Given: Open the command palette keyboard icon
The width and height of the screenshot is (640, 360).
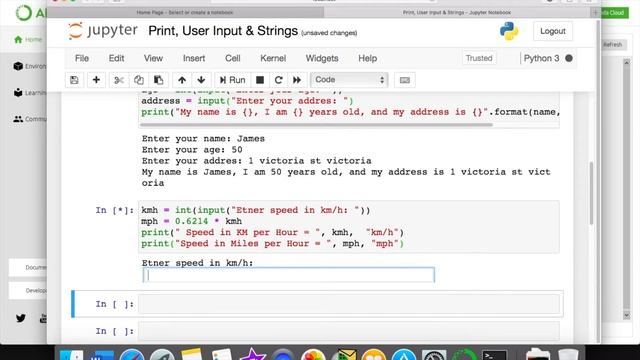Looking at the screenshot, I should click(405, 80).
